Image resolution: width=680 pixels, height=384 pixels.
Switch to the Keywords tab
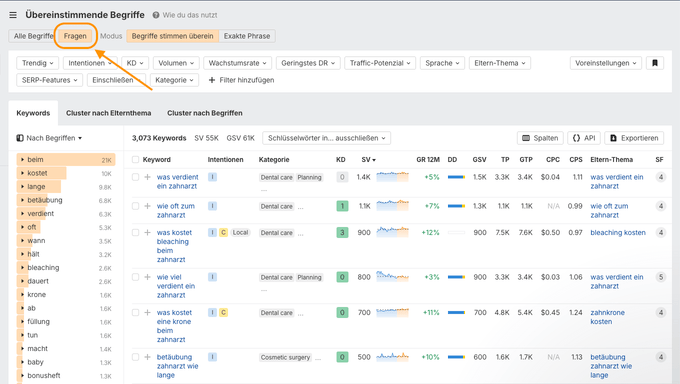[33, 113]
